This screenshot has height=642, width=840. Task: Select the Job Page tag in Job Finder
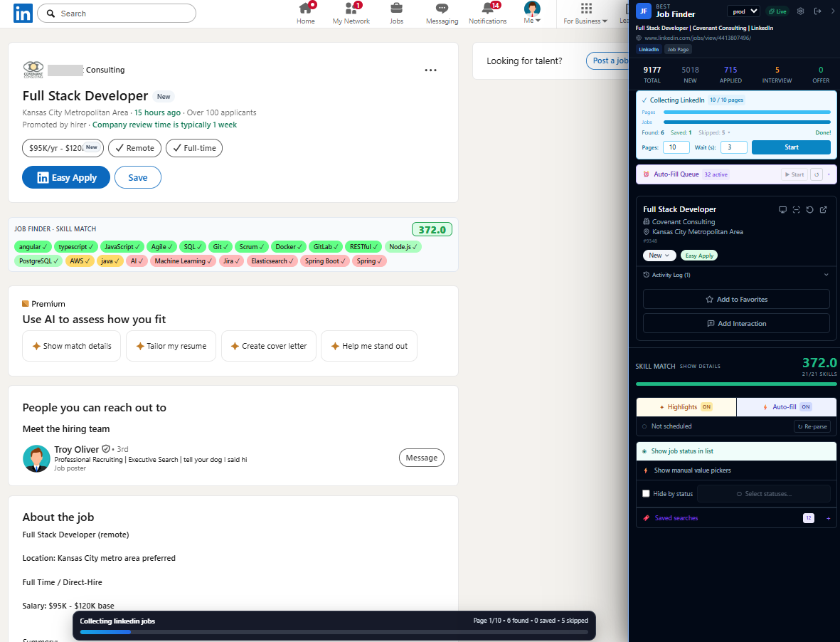click(679, 49)
